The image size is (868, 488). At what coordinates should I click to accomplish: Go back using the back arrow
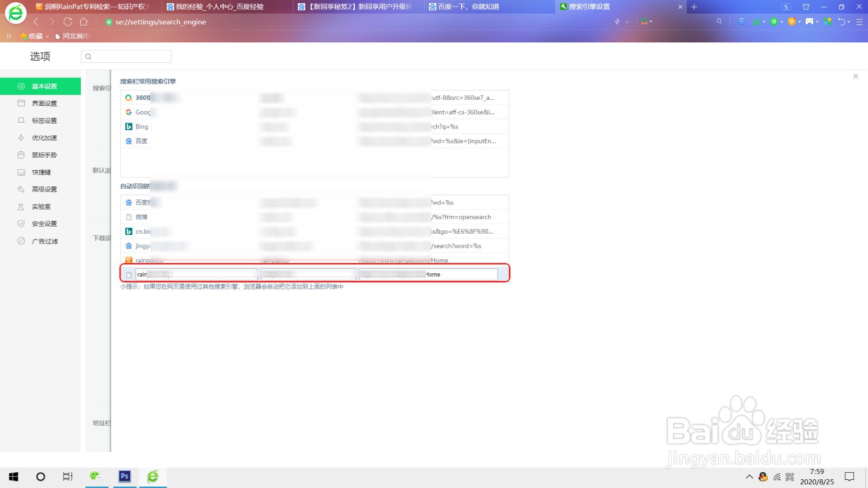pyautogui.click(x=36, y=22)
